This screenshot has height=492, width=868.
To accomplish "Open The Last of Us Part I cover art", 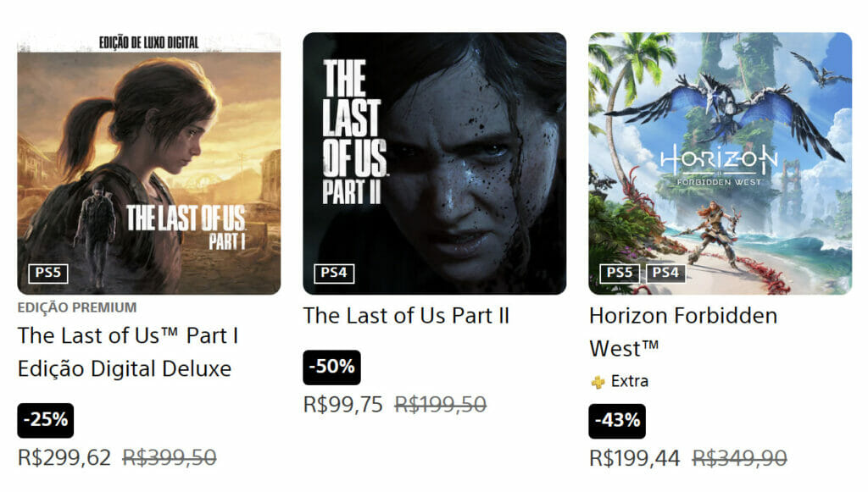I will (x=148, y=163).
